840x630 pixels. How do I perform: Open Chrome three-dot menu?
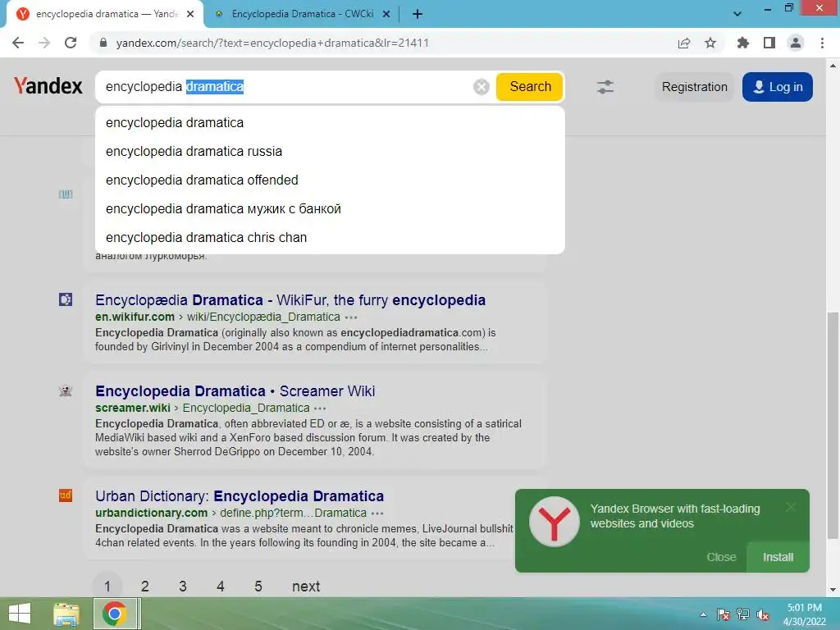pyautogui.click(x=822, y=43)
